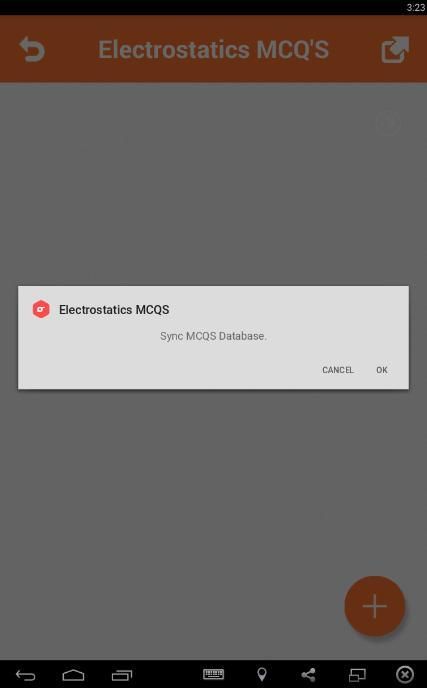Viewport: 427px width, 688px height.
Task: Select the dialog title Electrostatics MCQS
Action: point(114,310)
